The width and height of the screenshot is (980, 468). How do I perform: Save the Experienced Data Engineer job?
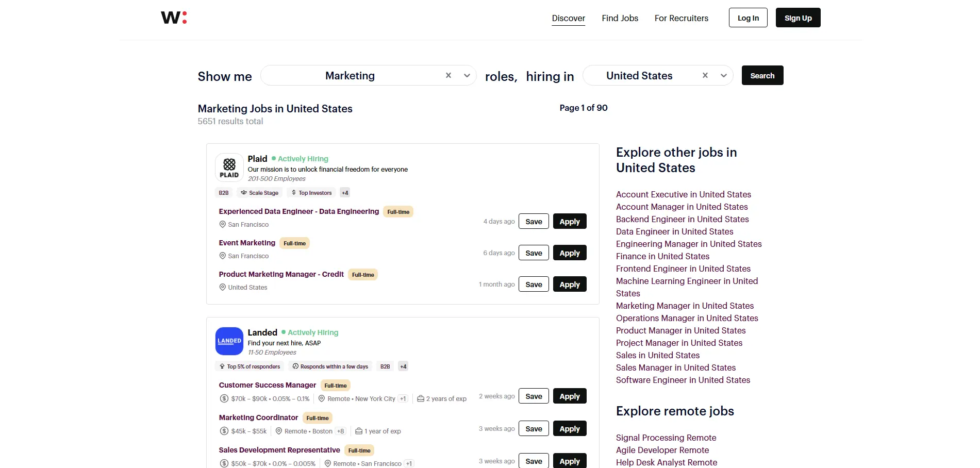[534, 221]
